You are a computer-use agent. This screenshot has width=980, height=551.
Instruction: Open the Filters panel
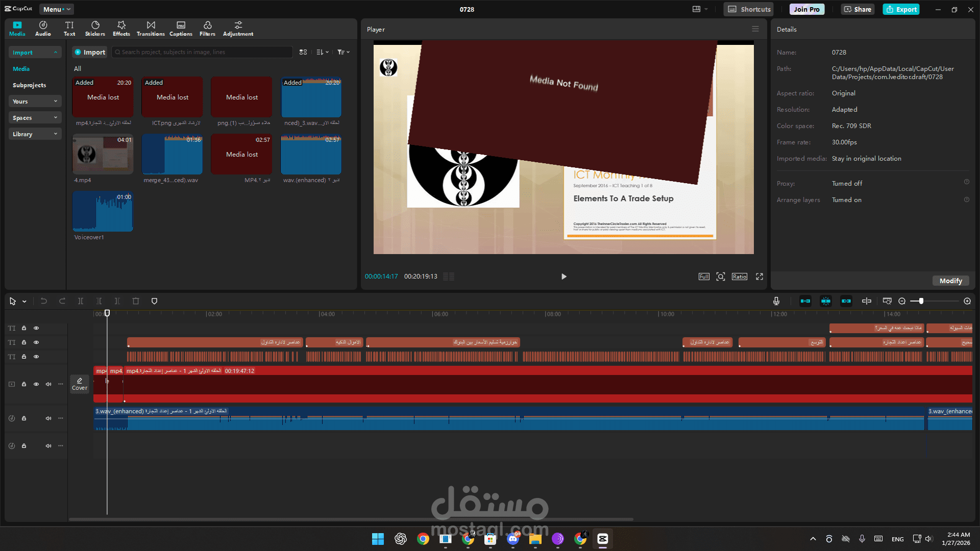[x=207, y=29]
